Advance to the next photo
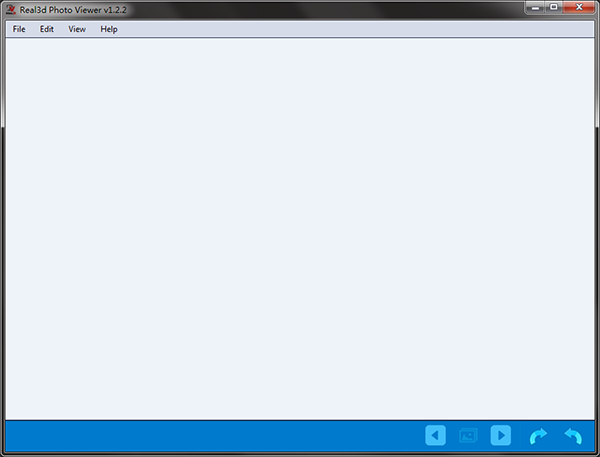Screen dimensions: 600x457 coord(501,435)
